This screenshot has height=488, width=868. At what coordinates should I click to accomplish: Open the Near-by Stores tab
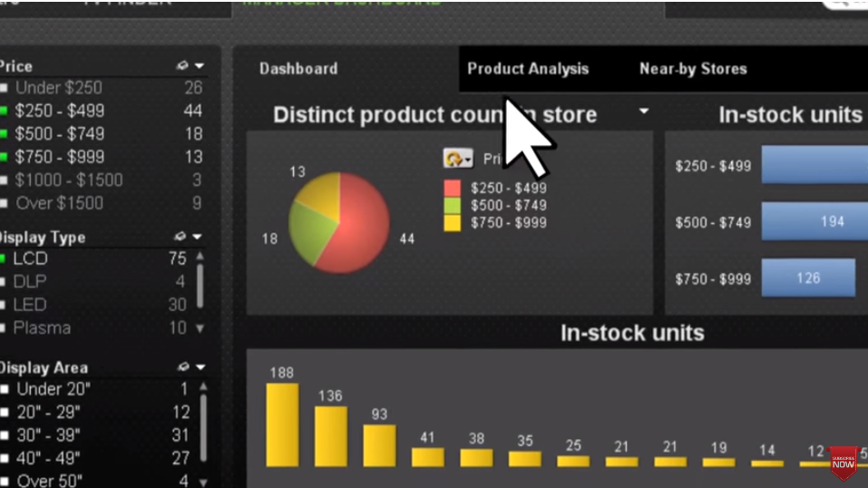point(693,69)
